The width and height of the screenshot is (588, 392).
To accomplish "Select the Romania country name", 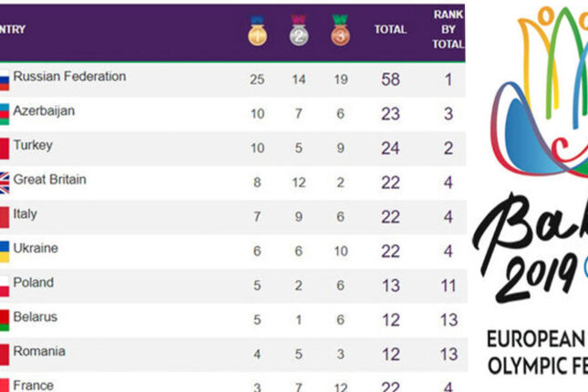I will (39, 352).
